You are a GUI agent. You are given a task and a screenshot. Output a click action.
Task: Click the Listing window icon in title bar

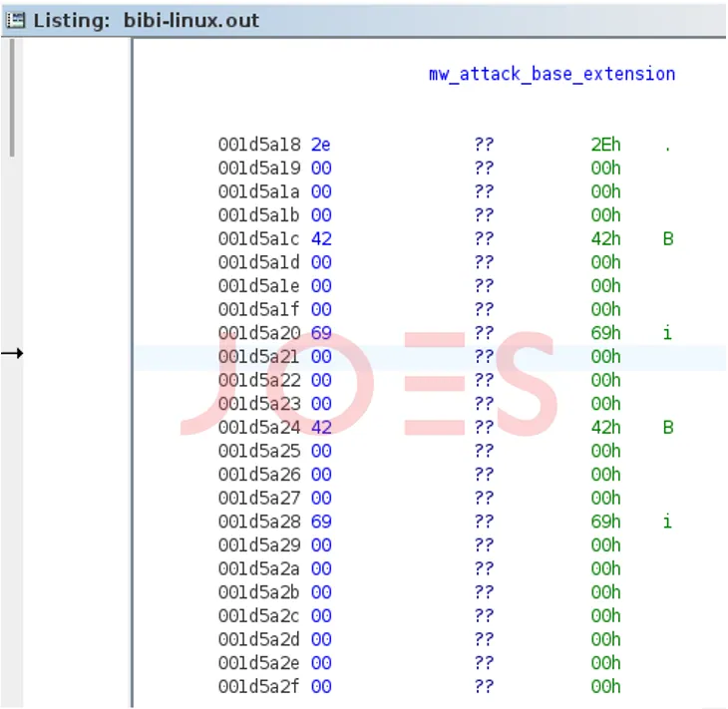pos(15,20)
